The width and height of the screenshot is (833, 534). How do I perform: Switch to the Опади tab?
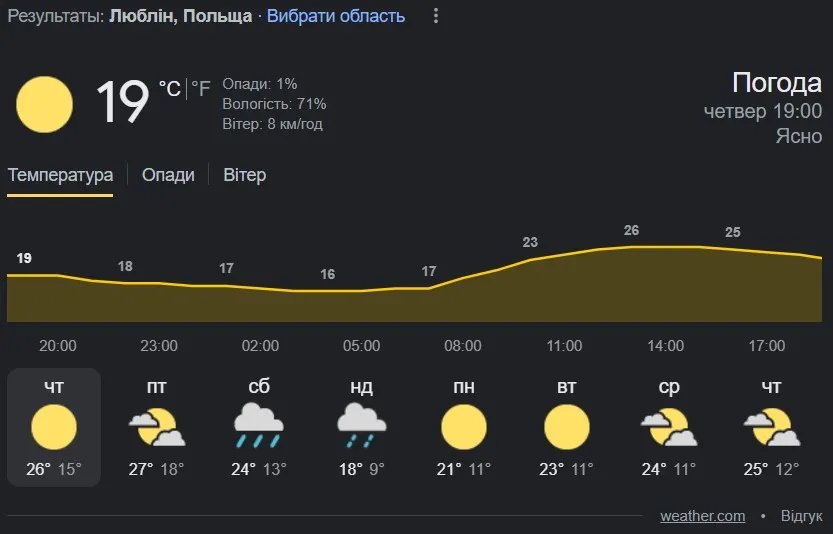pos(168,175)
